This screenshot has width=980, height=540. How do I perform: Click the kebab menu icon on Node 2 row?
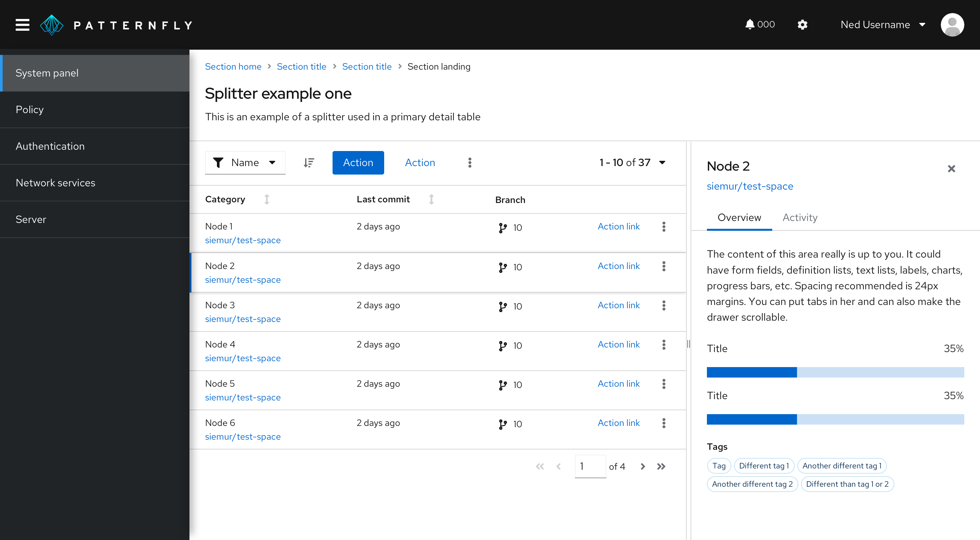coord(664,266)
